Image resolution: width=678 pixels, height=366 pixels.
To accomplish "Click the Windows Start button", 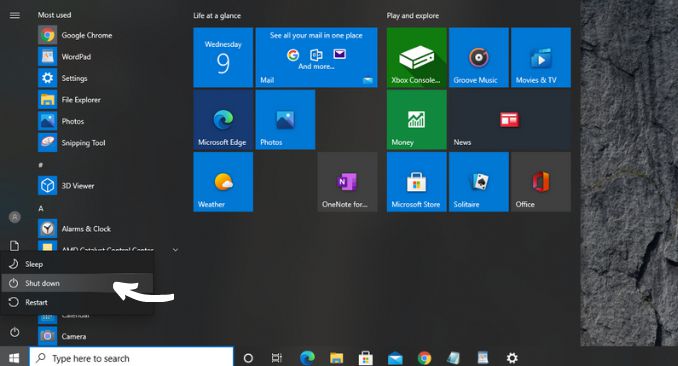I will pos(14,358).
